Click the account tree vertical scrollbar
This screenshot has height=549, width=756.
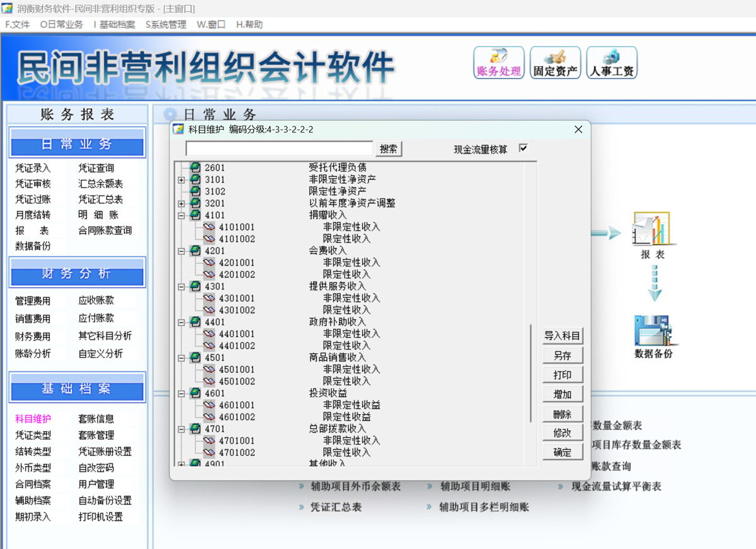pos(531,371)
